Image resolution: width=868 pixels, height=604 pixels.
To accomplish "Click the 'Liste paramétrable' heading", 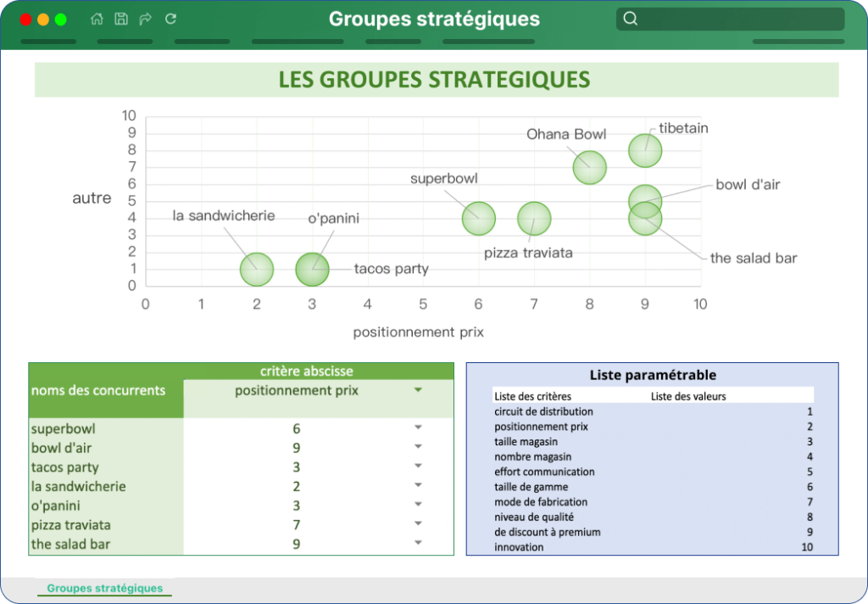I will pyautogui.click(x=653, y=375).
